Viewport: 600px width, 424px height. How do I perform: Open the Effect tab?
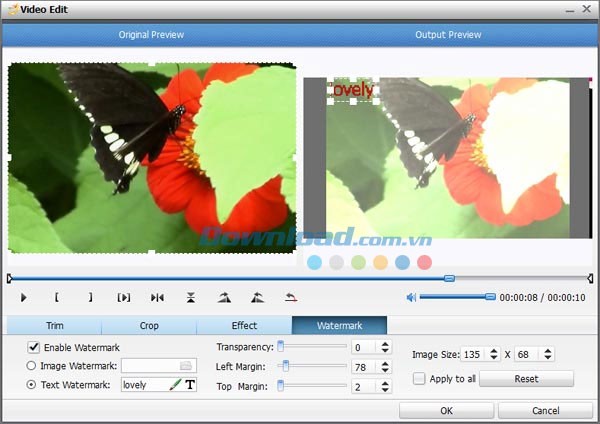click(244, 326)
